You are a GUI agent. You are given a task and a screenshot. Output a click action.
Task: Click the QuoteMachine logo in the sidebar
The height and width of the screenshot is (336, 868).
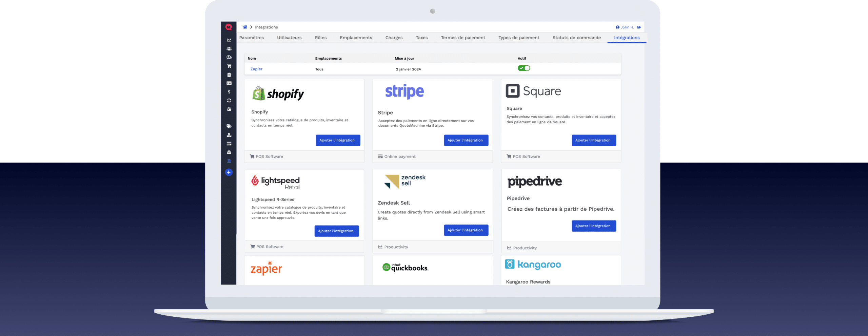pos(229,27)
